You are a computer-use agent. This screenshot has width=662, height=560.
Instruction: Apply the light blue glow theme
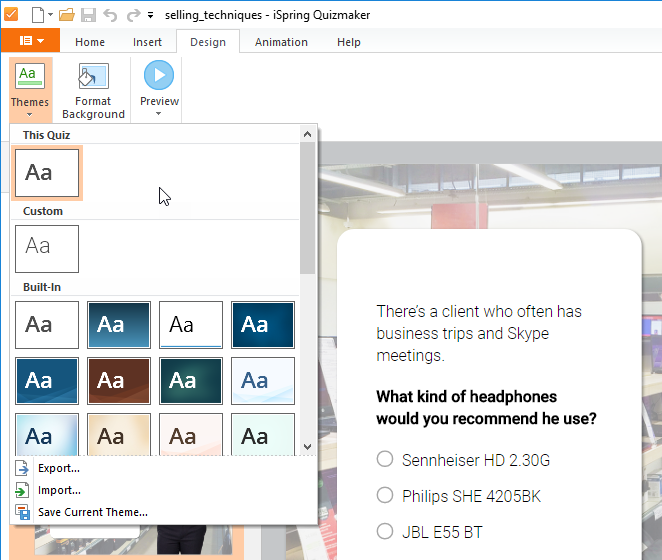(x=47, y=435)
